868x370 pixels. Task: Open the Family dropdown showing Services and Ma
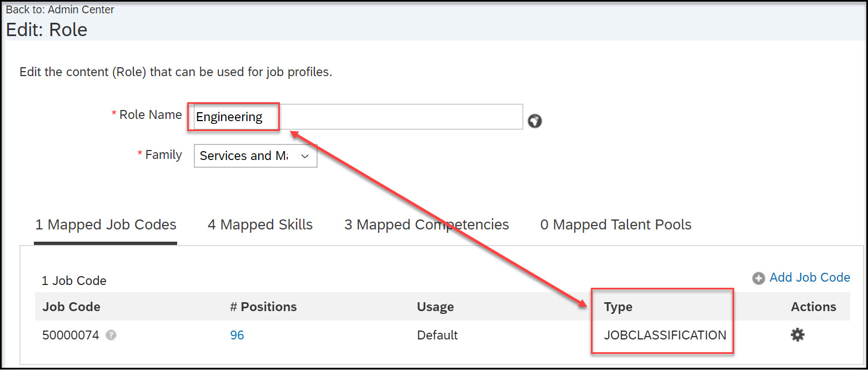click(x=255, y=156)
